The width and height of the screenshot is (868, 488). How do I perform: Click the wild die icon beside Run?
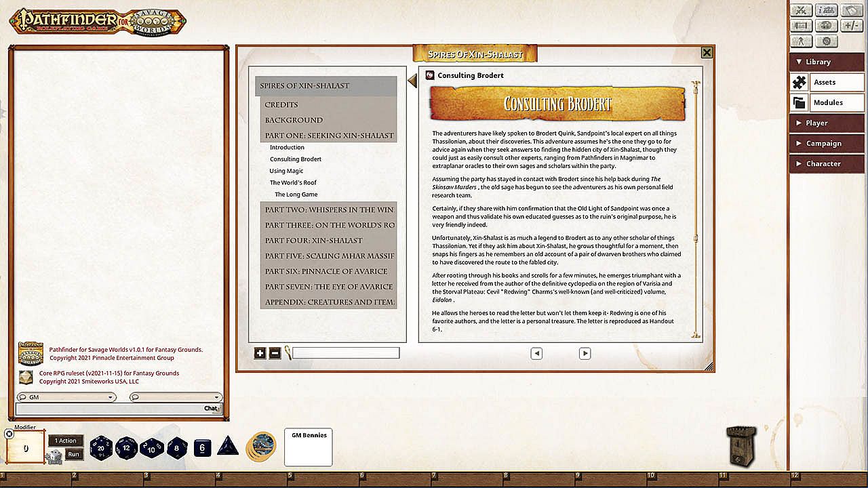point(54,457)
